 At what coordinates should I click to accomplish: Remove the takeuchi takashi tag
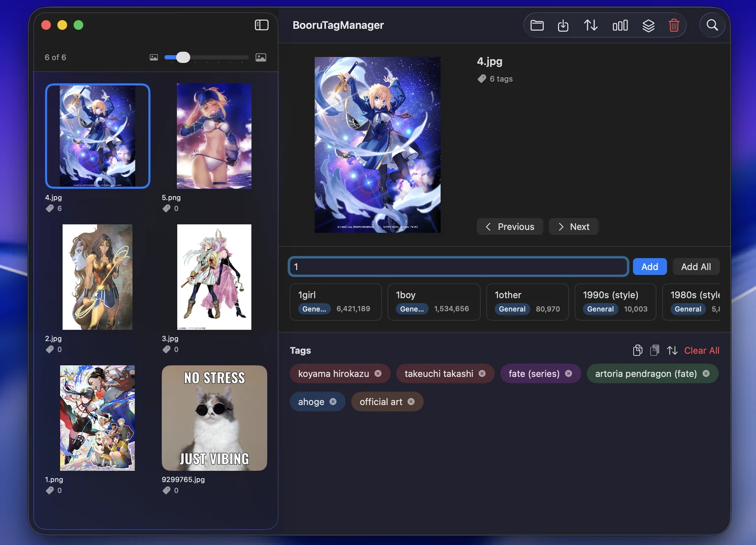pyautogui.click(x=482, y=374)
